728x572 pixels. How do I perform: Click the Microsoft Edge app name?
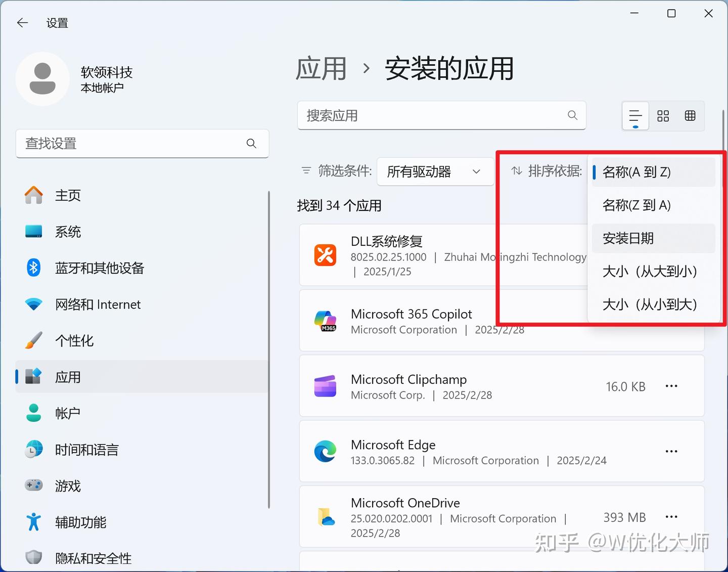tap(393, 445)
